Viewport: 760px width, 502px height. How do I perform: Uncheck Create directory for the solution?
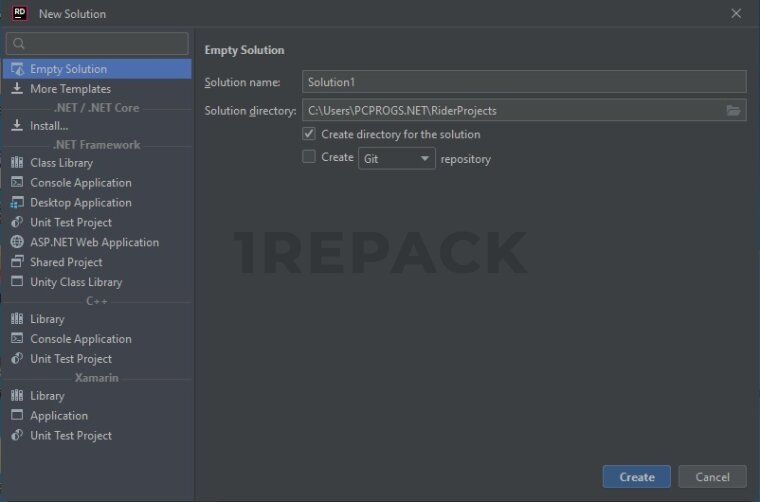pos(309,134)
